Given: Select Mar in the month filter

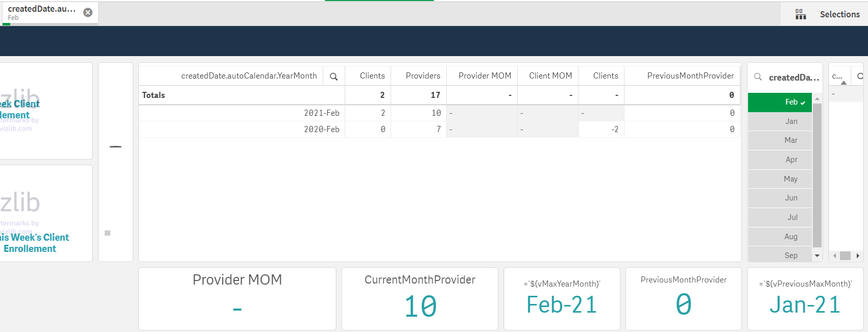Looking at the screenshot, I should tap(780, 140).
